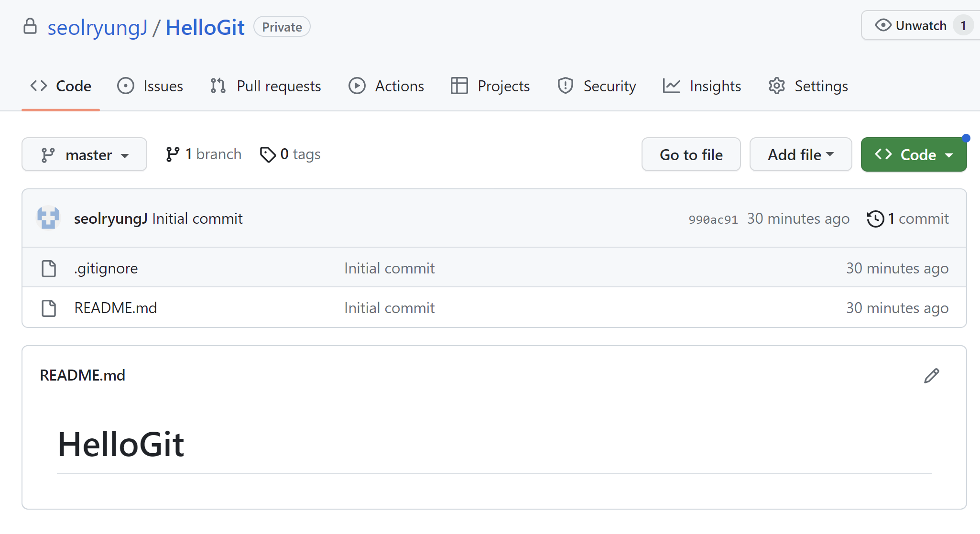Open the Security tab
This screenshot has width=980, height=534.
(597, 86)
